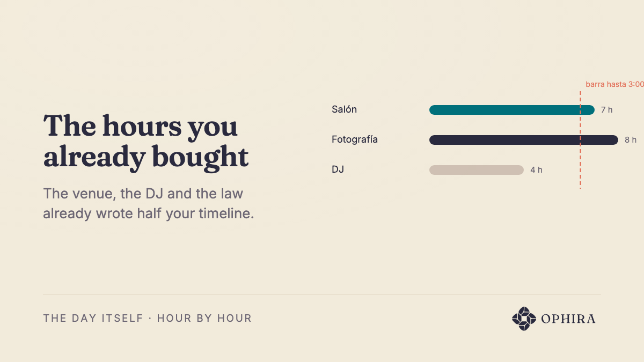Click the subtitle about the venue and DJ
This screenshot has height=362, width=644.
click(149, 204)
